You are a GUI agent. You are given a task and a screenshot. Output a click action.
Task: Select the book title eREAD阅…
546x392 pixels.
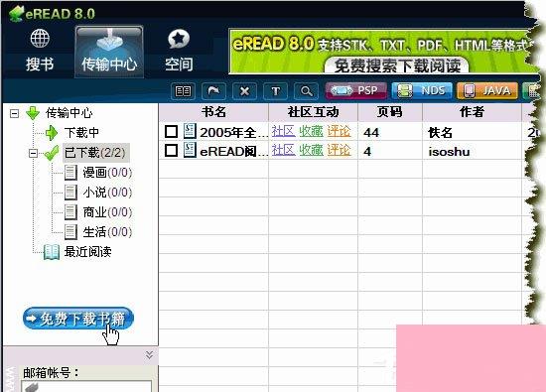pos(233,151)
